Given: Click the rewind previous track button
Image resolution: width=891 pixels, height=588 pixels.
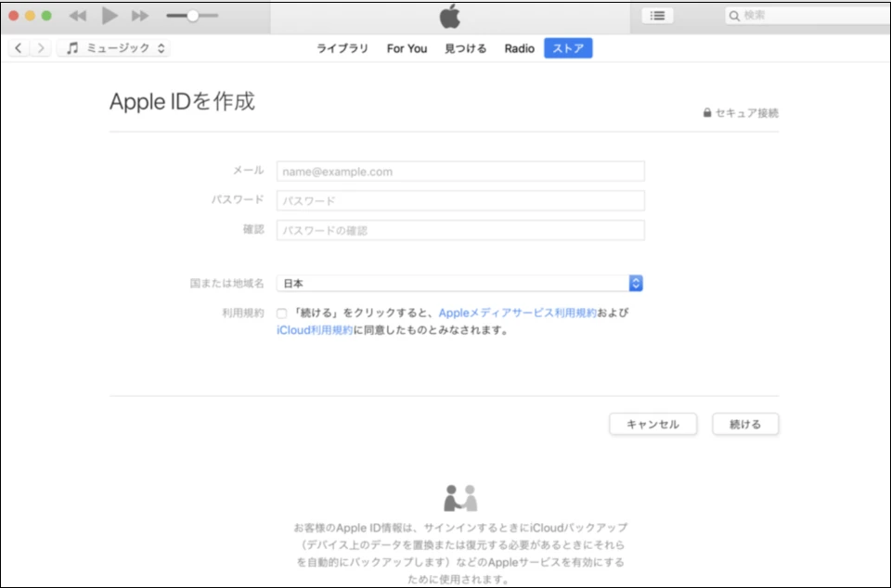Looking at the screenshot, I should coord(78,16).
